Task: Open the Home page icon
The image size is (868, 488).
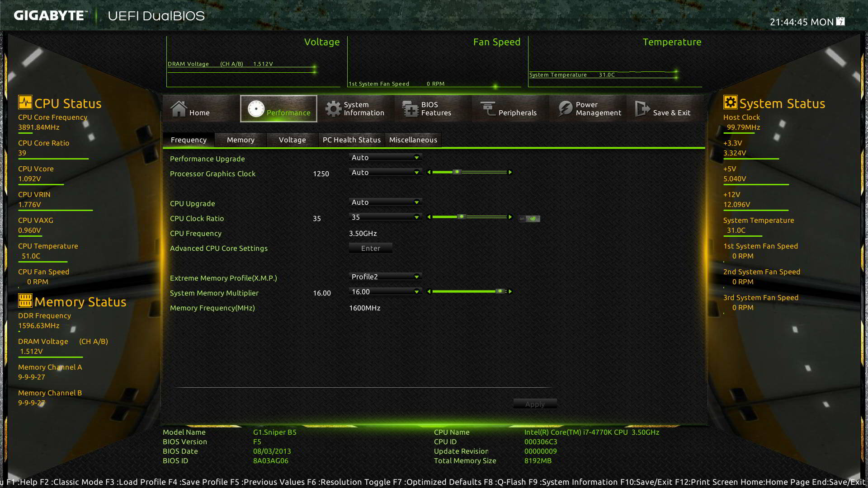Action: point(179,108)
